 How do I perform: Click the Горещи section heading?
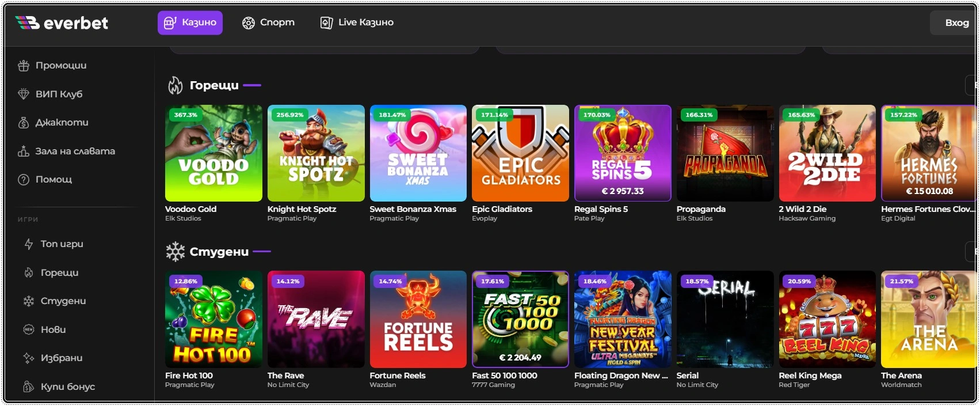click(x=214, y=85)
